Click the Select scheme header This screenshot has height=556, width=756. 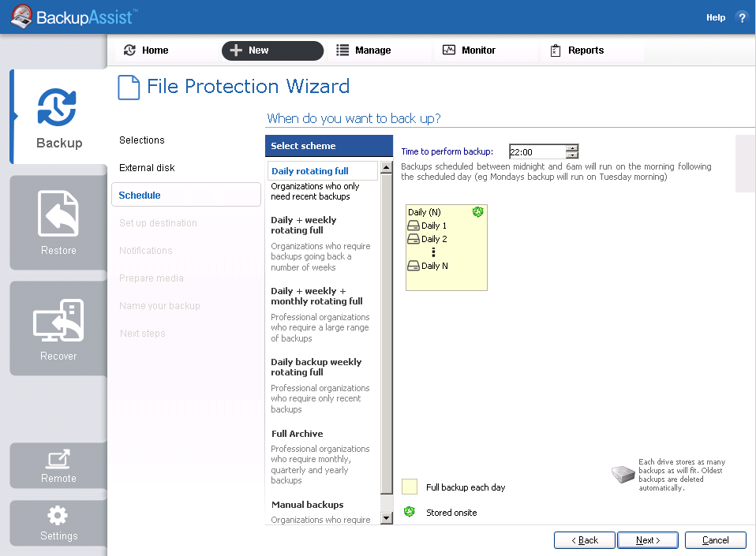pyautogui.click(x=329, y=146)
